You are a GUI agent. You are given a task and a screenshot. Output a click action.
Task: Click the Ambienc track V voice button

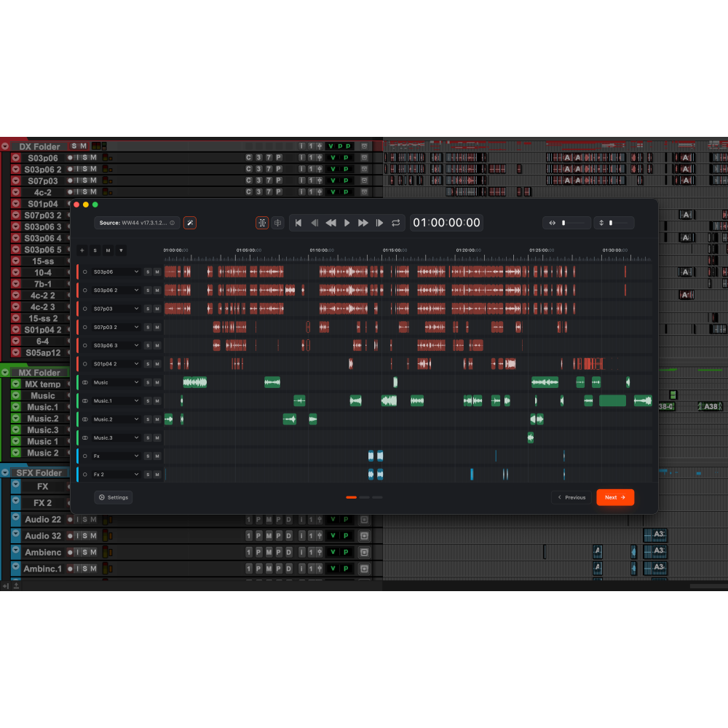[333, 552]
